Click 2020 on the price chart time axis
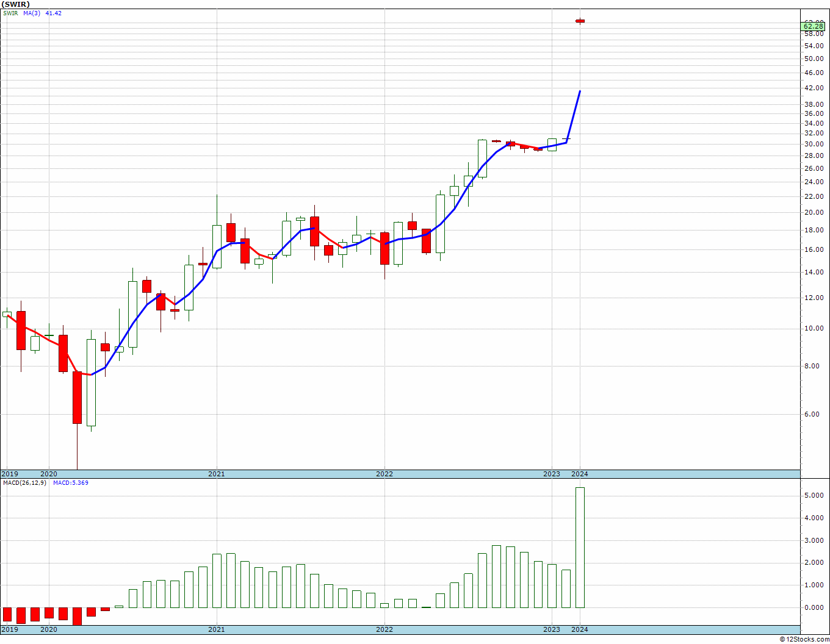The image size is (830, 644). pos(49,474)
